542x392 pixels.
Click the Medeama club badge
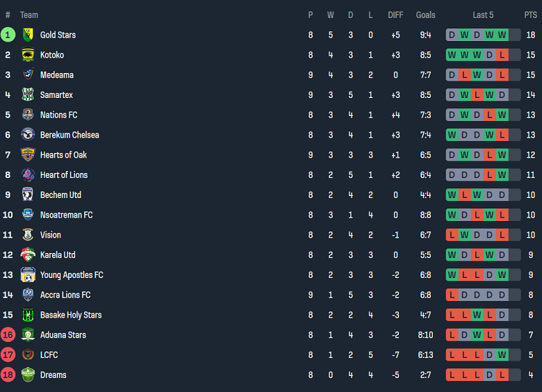tap(28, 75)
